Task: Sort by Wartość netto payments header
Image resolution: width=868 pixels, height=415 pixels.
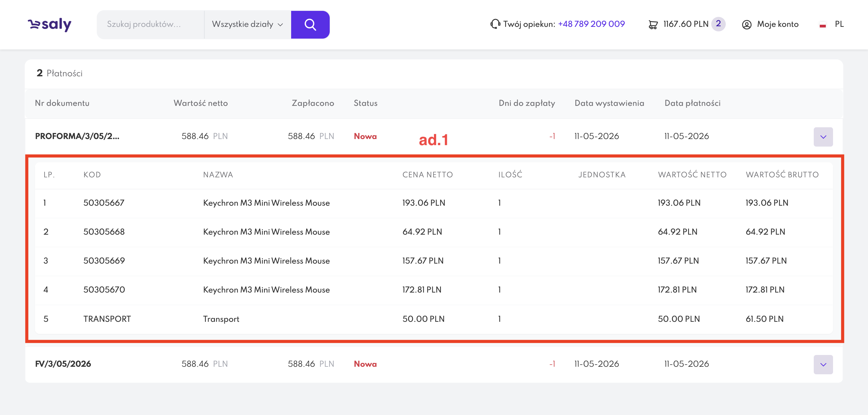Action: (200, 103)
